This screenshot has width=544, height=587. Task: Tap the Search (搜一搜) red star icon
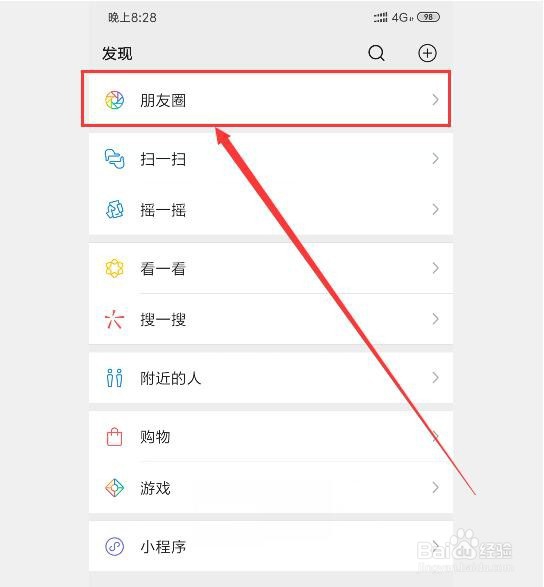pos(114,319)
